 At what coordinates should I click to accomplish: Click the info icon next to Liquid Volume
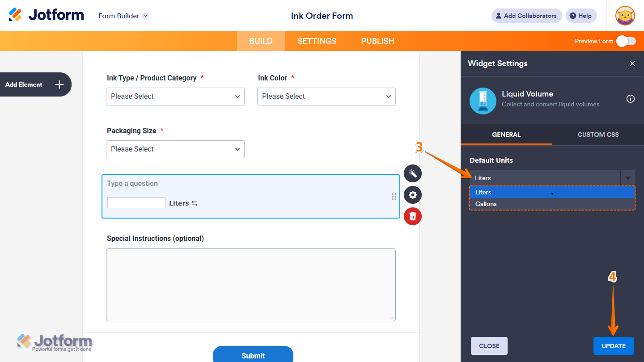[630, 99]
